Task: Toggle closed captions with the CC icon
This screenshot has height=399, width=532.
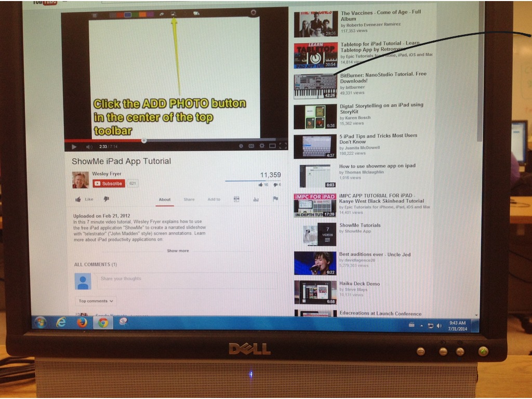Action: click(251, 146)
